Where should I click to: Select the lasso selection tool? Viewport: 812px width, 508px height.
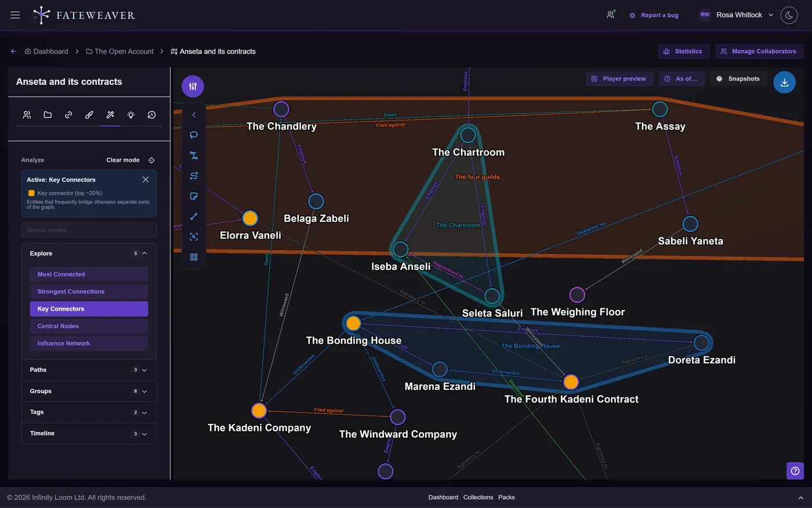pos(194,135)
